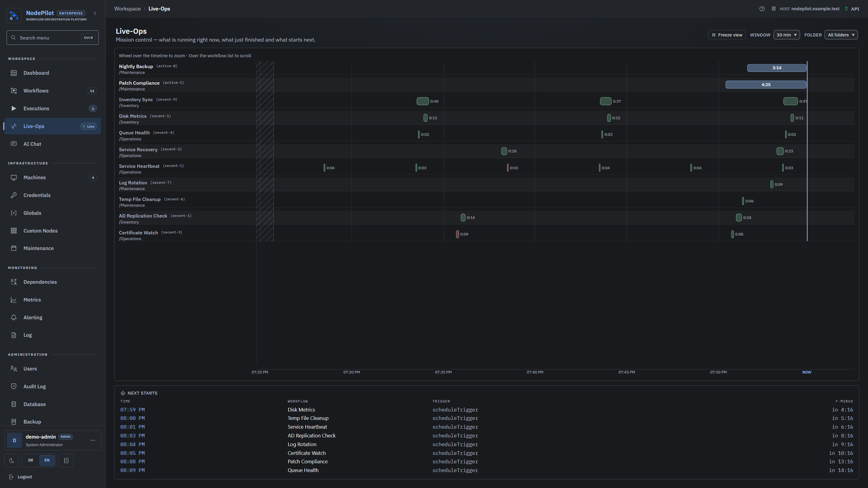Open Alerting bell icon
Image resolution: width=868 pixels, height=488 pixels.
(x=14, y=318)
